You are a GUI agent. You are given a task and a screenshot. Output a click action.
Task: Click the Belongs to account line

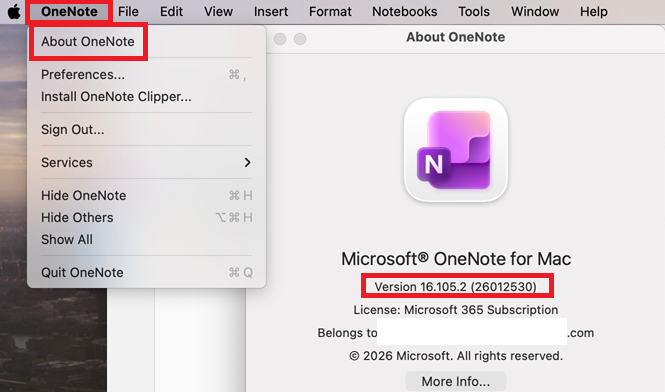coord(455,333)
